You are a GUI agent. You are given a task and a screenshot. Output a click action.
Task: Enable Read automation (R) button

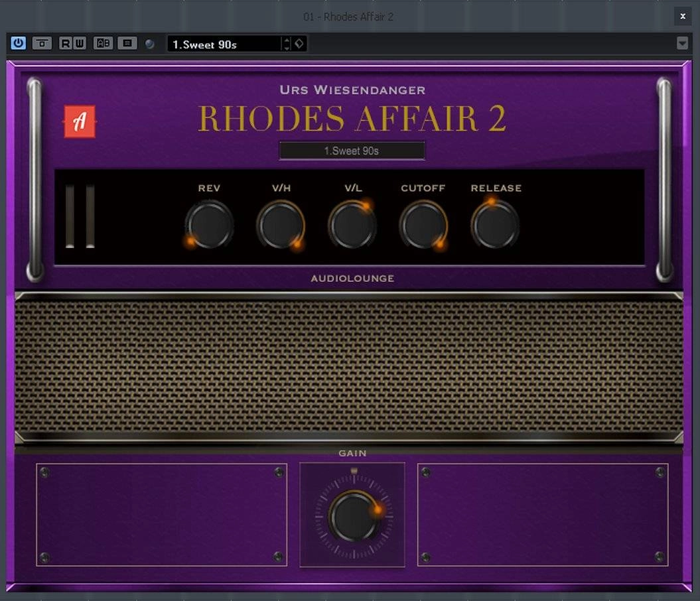(x=66, y=43)
